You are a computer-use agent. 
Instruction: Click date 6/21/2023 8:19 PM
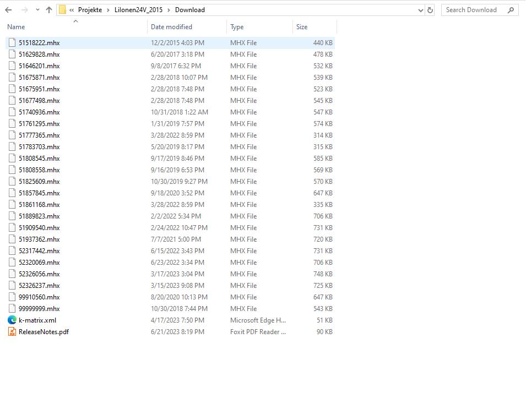[x=177, y=332]
